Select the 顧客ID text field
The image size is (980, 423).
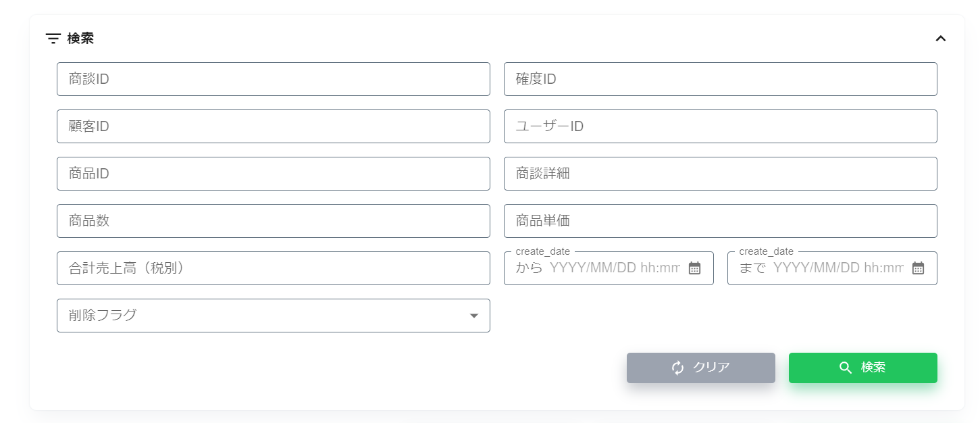(x=274, y=126)
